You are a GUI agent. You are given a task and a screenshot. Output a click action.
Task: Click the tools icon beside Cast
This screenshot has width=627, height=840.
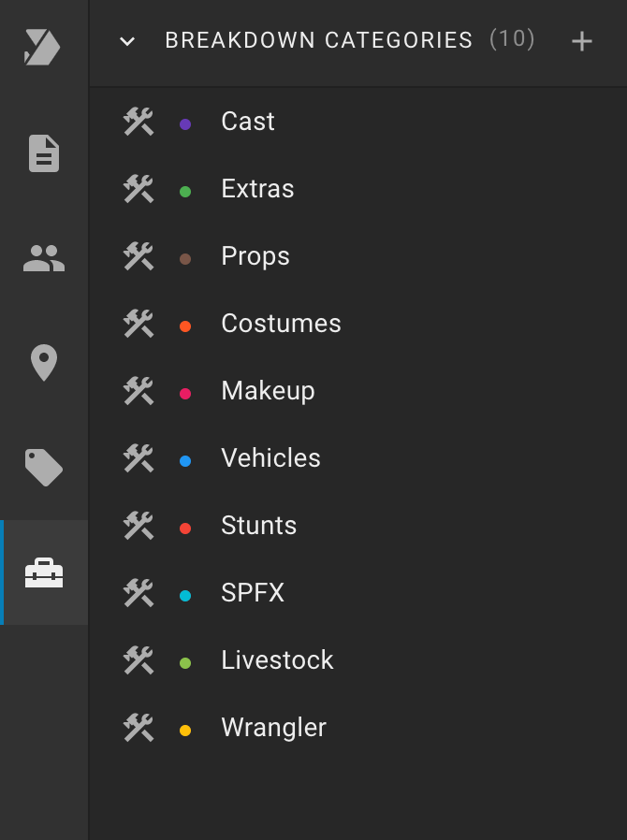coord(139,122)
